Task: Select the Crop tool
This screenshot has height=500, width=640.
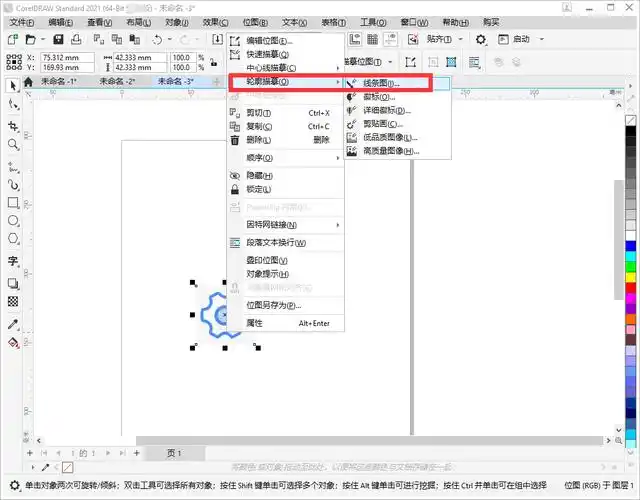Action: tap(13, 126)
